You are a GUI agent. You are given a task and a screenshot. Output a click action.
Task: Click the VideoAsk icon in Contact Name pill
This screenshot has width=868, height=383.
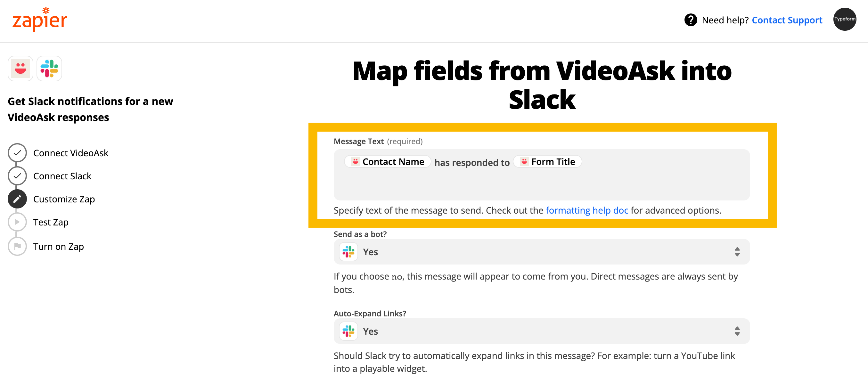pos(355,161)
